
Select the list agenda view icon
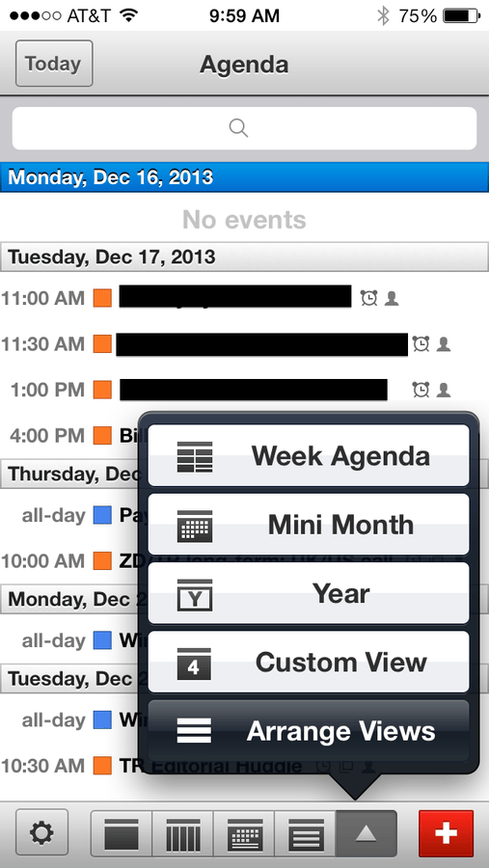305,833
